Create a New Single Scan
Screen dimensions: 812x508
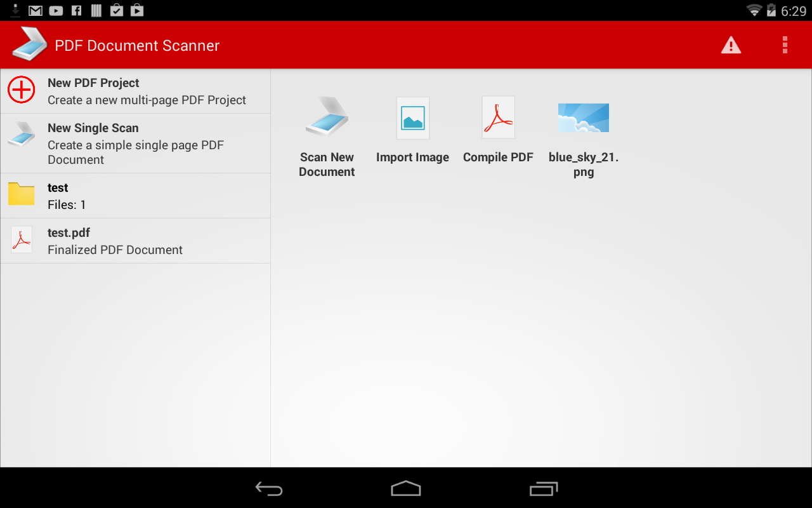tap(135, 143)
